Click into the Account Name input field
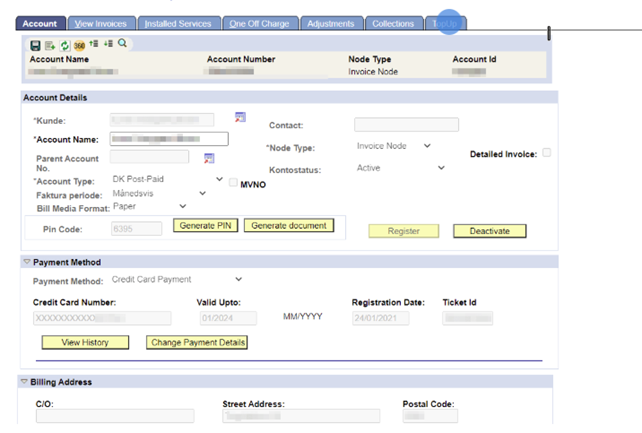The height and width of the screenshot is (433, 642). (169, 139)
